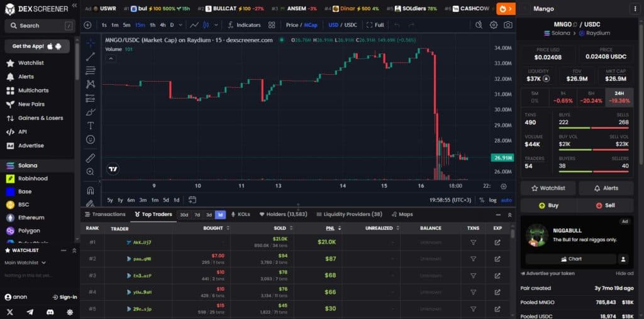The height and width of the screenshot is (319, 644).
Task: Expand the bottom panel with double chevron
Action: [x=509, y=214]
